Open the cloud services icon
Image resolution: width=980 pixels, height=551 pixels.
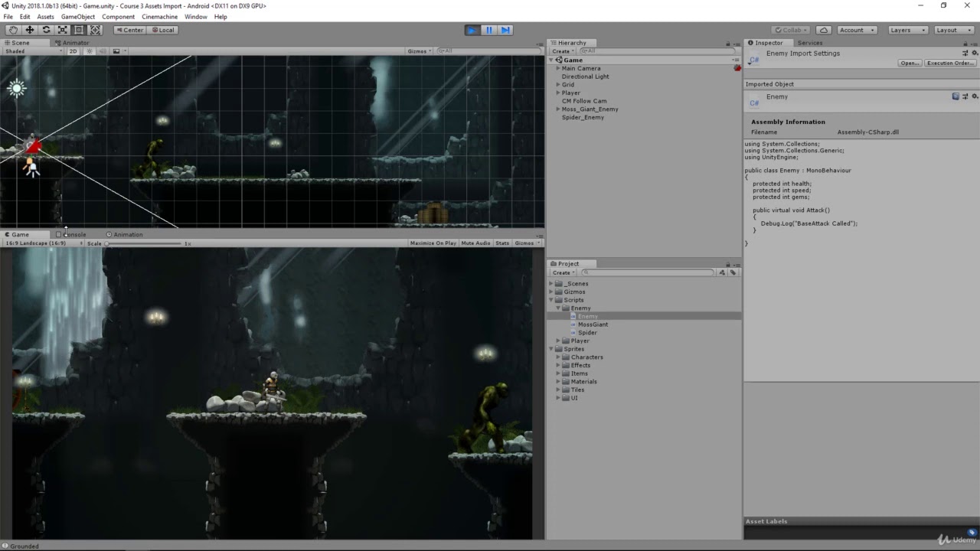(x=824, y=30)
